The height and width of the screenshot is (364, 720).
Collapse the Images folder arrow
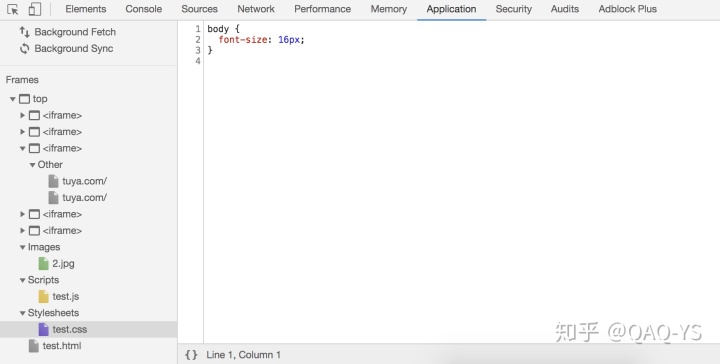22,247
